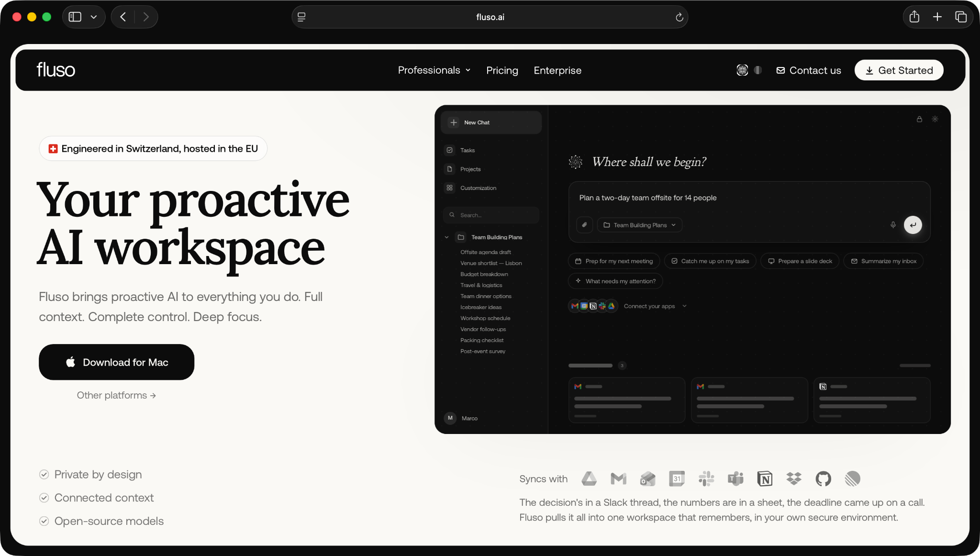
Task: Open the Safari sidebar toggle
Action: (x=75, y=17)
